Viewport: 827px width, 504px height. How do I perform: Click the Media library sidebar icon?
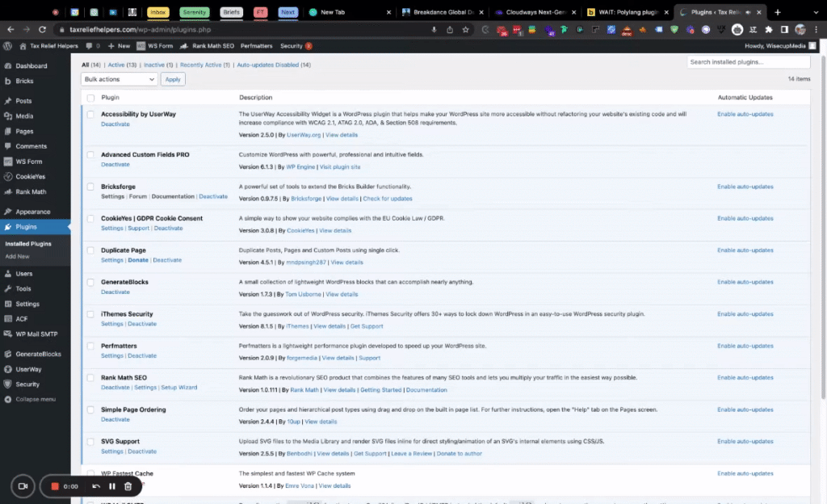click(7, 115)
